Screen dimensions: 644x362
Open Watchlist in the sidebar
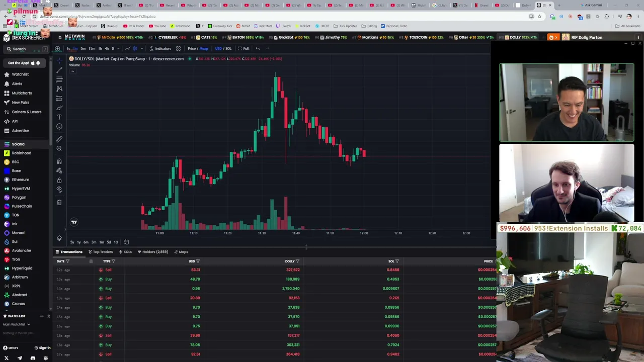(x=20, y=74)
